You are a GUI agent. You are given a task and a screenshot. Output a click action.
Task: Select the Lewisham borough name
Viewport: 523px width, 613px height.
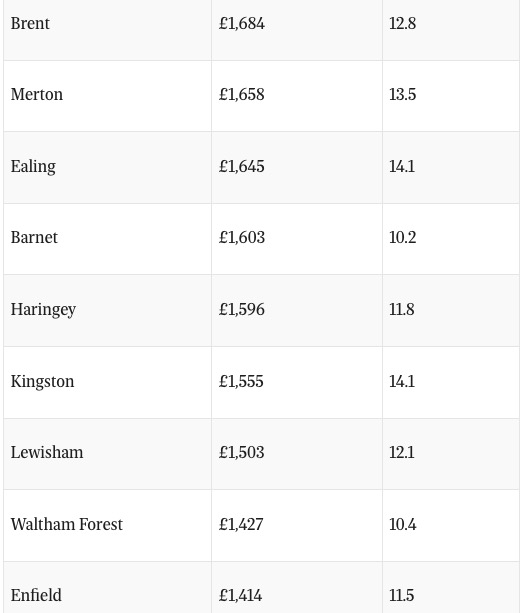47,453
